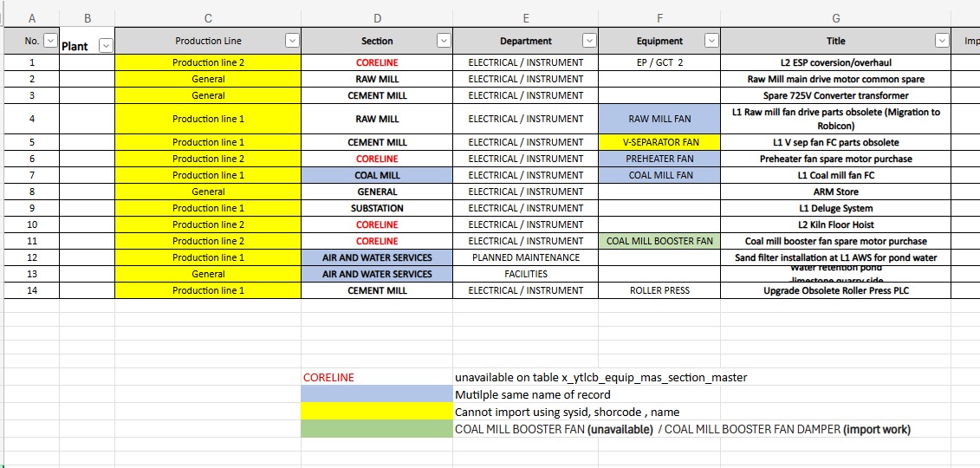
Task: Select column E header
Action: click(525, 18)
